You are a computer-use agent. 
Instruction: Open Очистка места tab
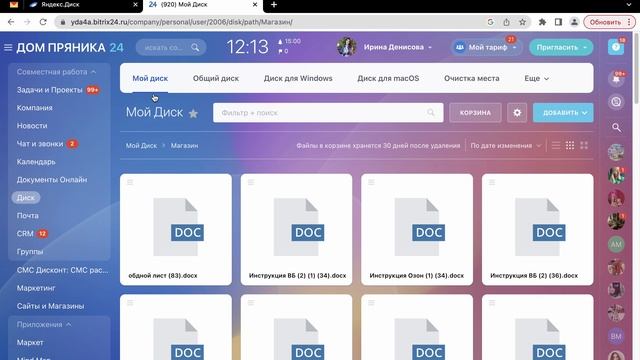tap(471, 78)
